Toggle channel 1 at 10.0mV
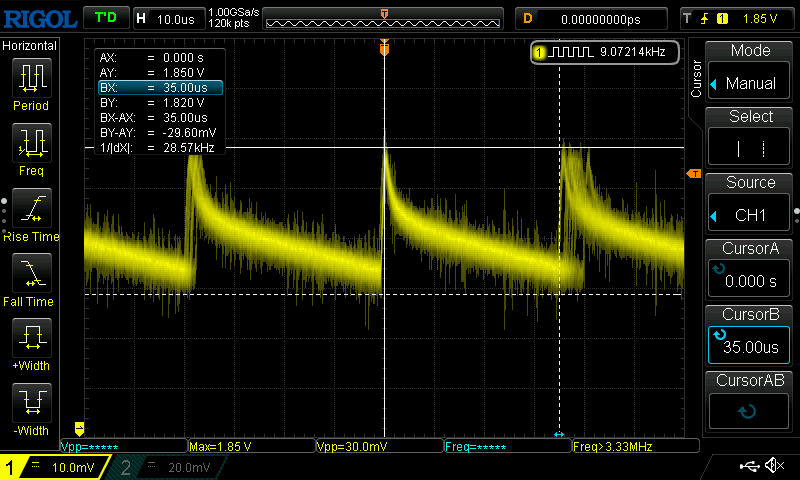 click(58, 467)
